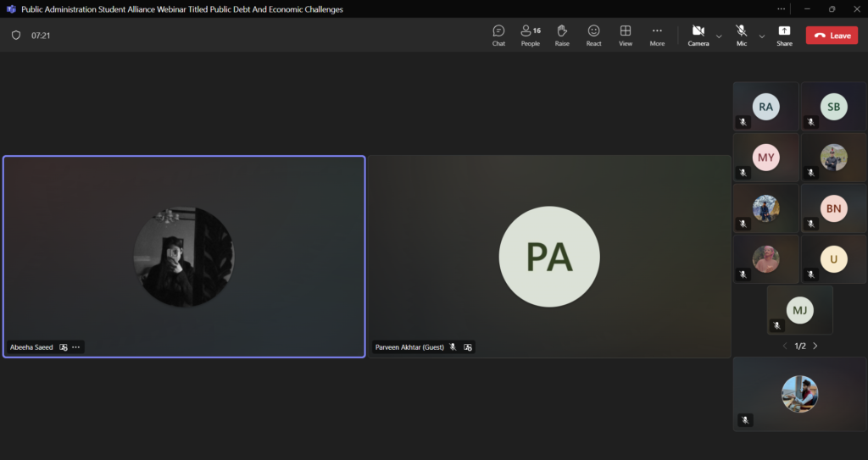Click the mute icon on BN tile
Viewport: 868px width, 460px height.
(x=811, y=224)
